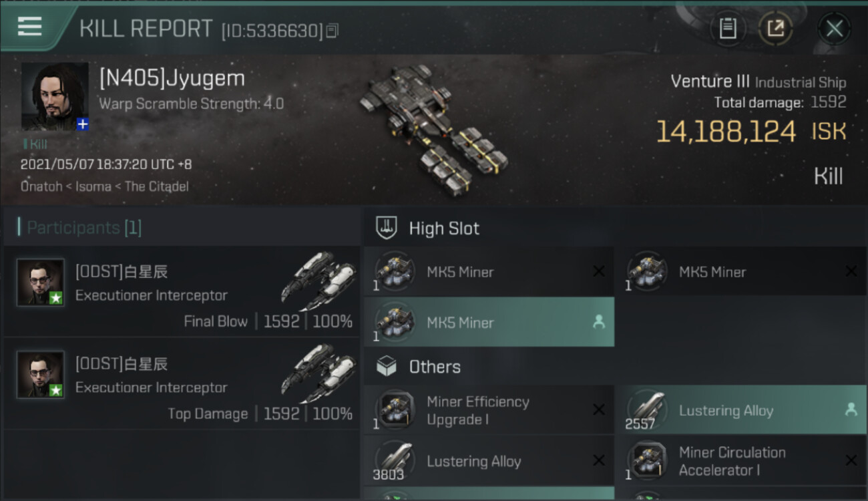This screenshot has height=501, width=868.
Task: Open the clipboard report icon
Action: click(x=728, y=29)
